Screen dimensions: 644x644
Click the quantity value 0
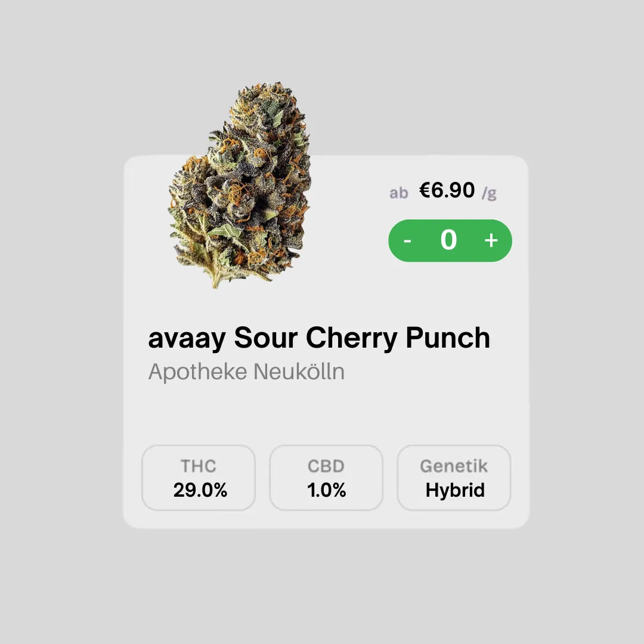click(x=448, y=240)
